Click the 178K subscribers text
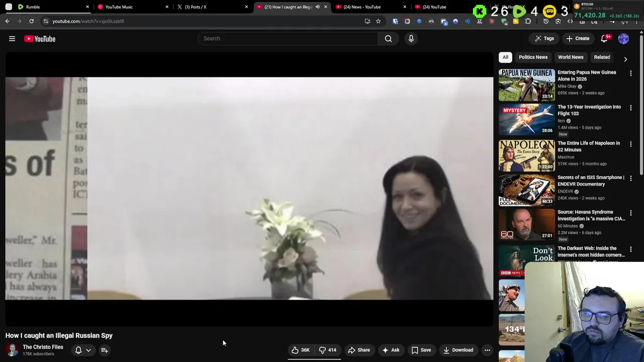The height and width of the screenshot is (362, 644). [38, 354]
